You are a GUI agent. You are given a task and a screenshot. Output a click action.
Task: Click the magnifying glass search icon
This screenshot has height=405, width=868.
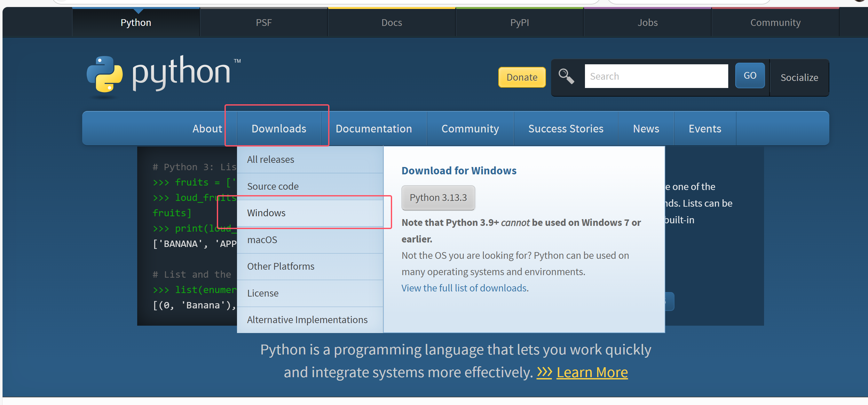(x=566, y=76)
